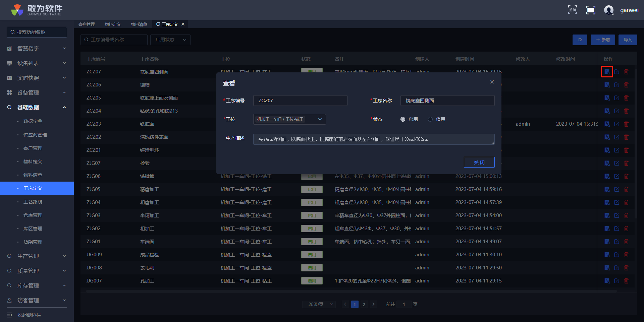Open the 工位 dropdown in dialog
This screenshot has width=644, height=322.
289,119
